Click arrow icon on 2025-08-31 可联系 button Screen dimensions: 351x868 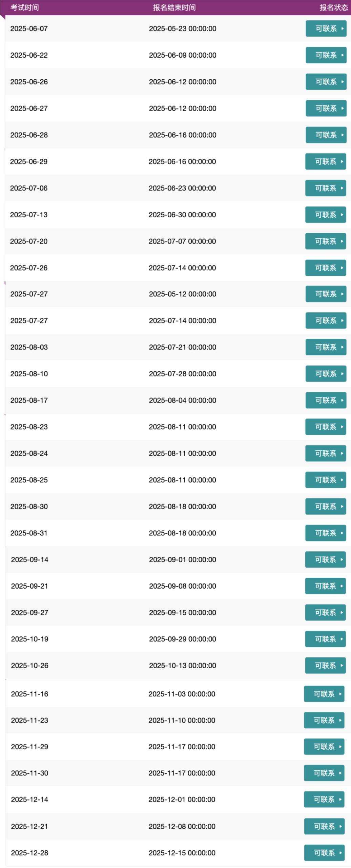pos(342,533)
